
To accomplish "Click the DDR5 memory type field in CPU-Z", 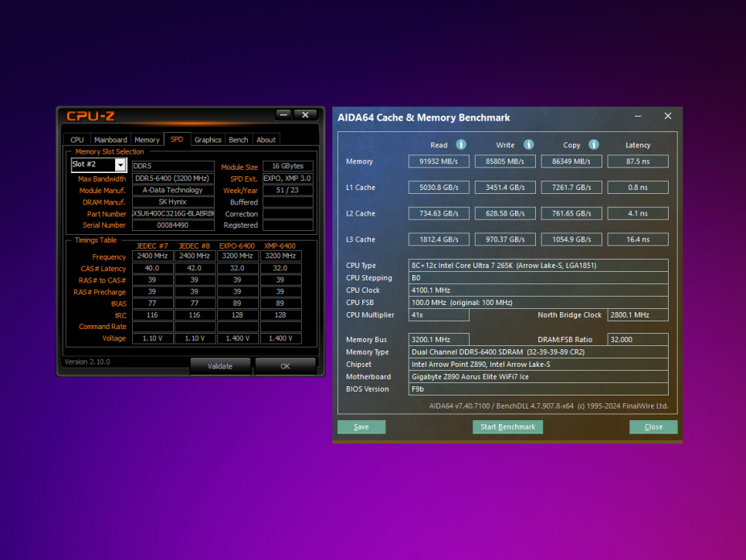I will [x=173, y=166].
